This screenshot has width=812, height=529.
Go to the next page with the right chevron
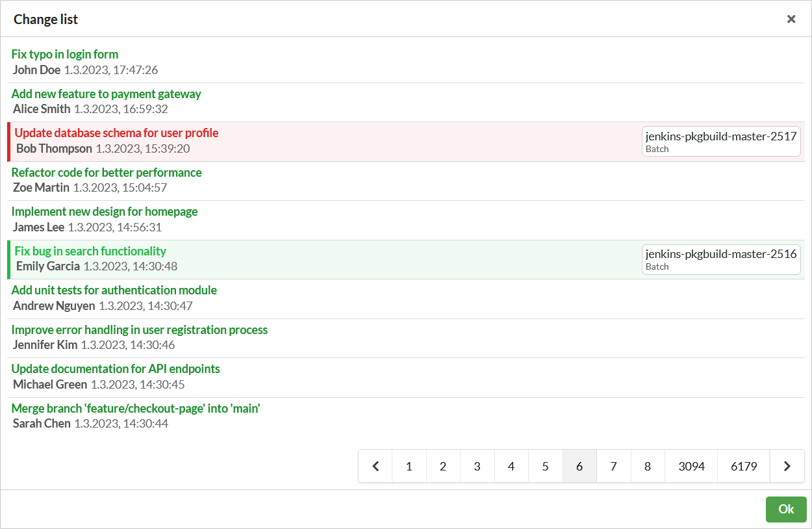pos(787,466)
